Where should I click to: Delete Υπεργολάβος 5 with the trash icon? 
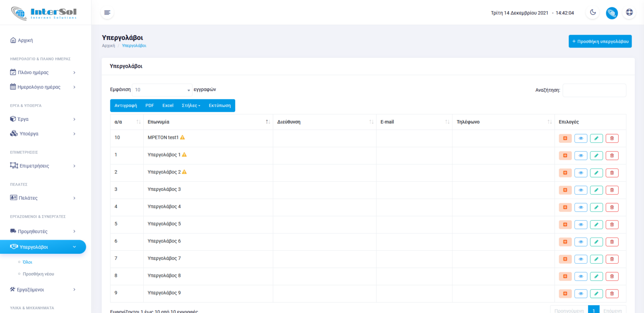(x=612, y=225)
